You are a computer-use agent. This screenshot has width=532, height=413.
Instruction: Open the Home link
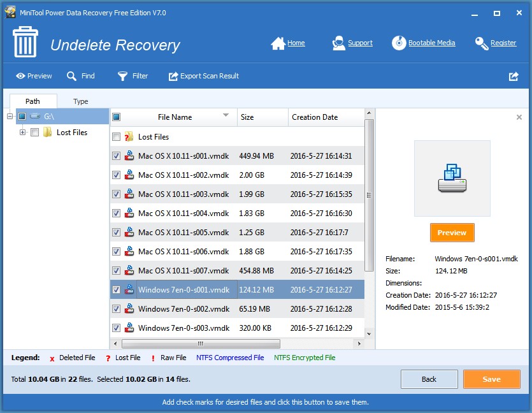296,43
